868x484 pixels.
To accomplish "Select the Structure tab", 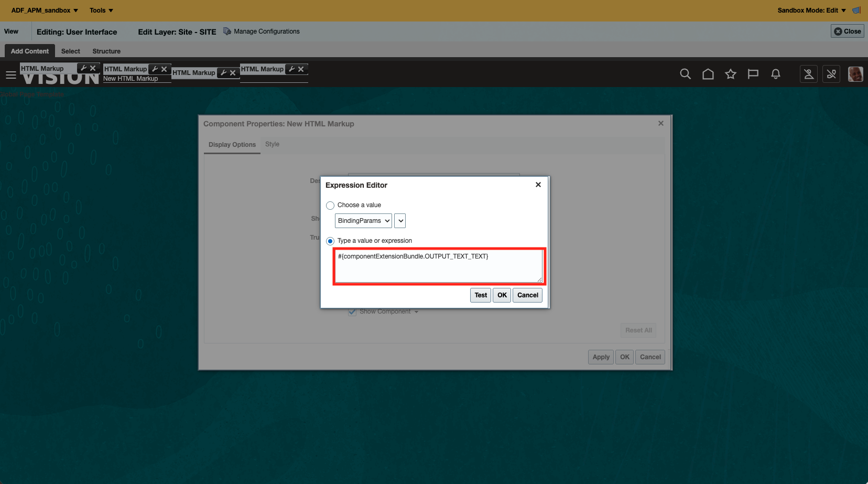I will 106,51.
